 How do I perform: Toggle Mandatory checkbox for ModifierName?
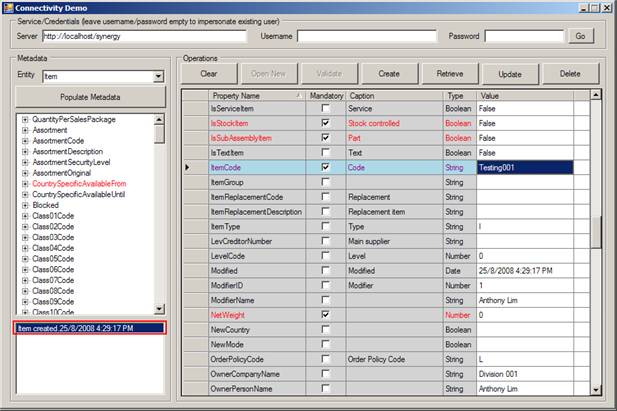tap(325, 300)
